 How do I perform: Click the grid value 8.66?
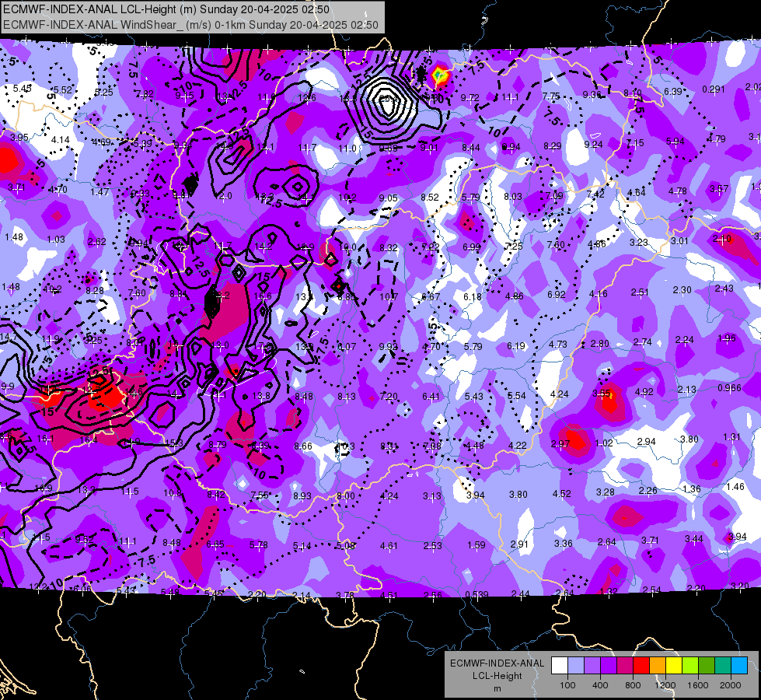pyautogui.click(x=303, y=446)
